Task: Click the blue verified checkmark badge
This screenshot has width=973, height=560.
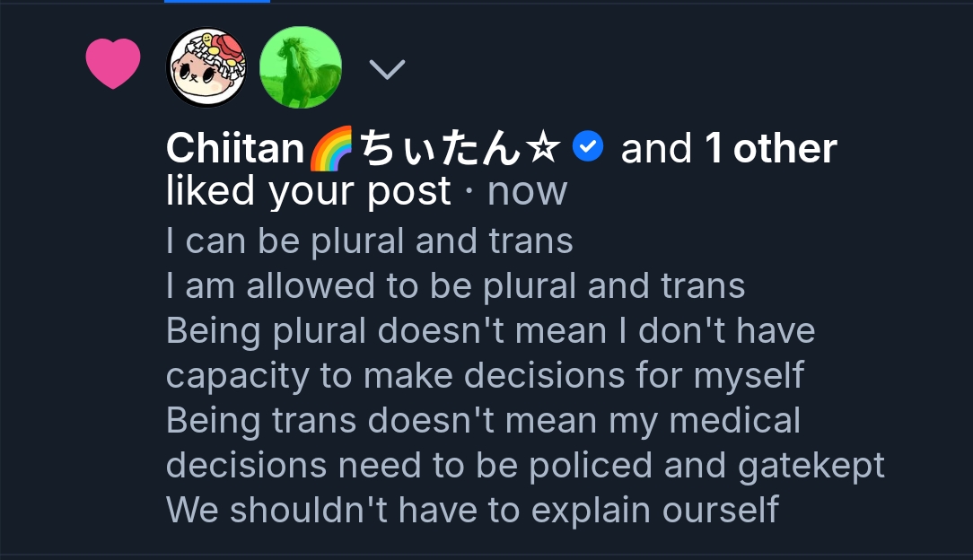Action: coord(588,146)
